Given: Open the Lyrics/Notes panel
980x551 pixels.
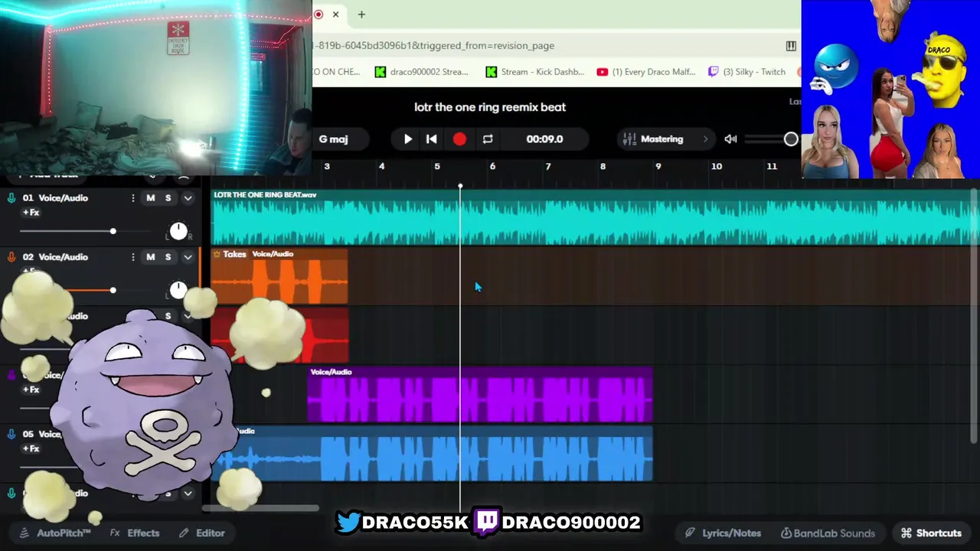Looking at the screenshot, I should [x=723, y=533].
